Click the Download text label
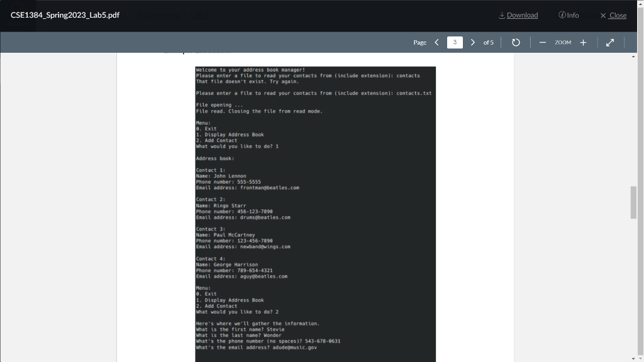This screenshot has width=644, height=362. 522,15
